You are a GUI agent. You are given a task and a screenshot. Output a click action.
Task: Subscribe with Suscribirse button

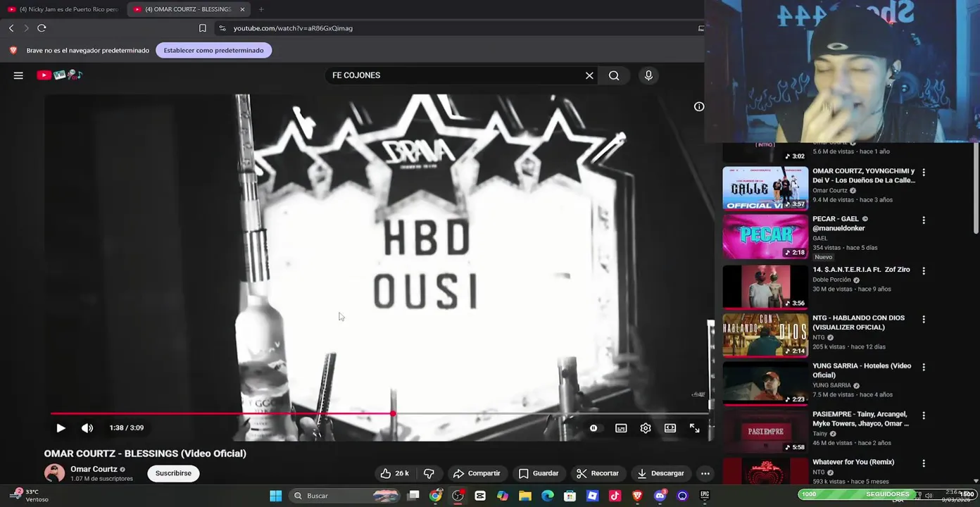click(x=173, y=473)
